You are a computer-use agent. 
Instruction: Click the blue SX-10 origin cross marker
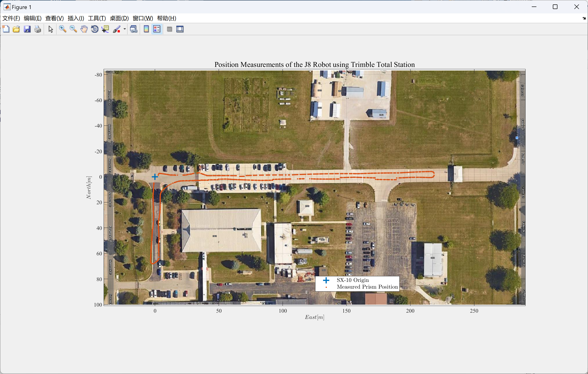click(155, 177)
